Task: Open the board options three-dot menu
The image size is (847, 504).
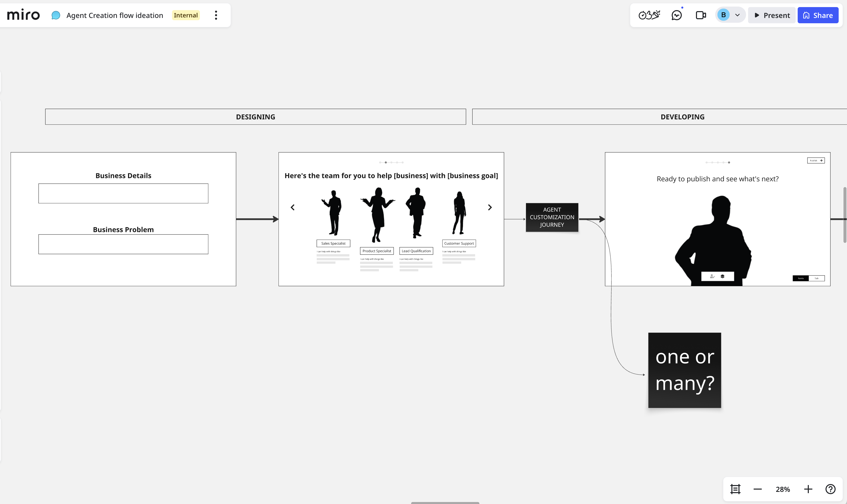Action: point(216,15)
